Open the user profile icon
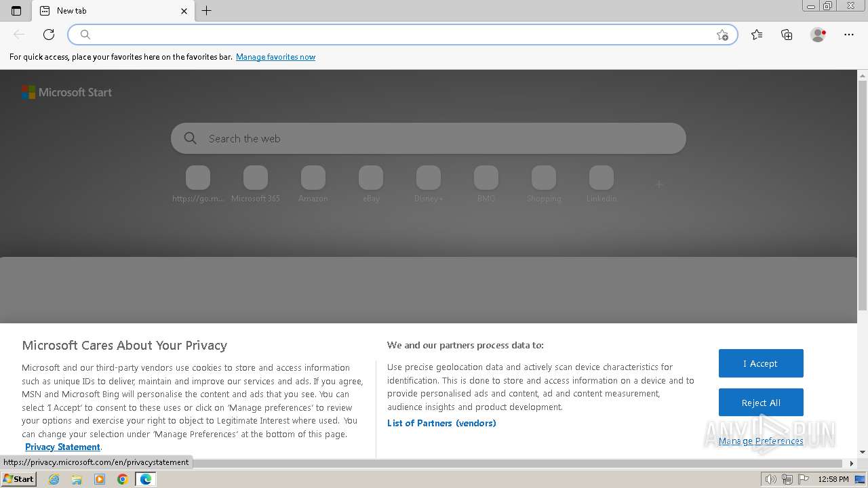This screenshot has width=868, height=488. [818, 35]
